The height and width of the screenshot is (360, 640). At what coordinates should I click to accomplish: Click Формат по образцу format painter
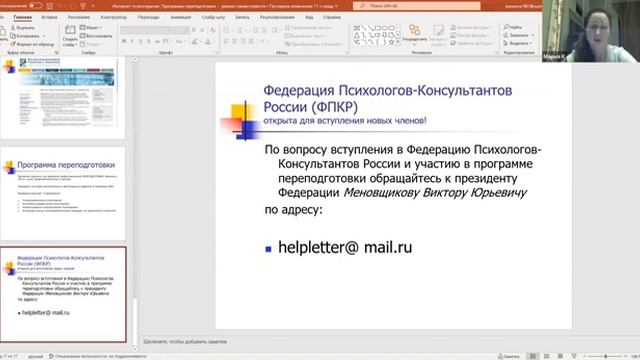[32, 44]
